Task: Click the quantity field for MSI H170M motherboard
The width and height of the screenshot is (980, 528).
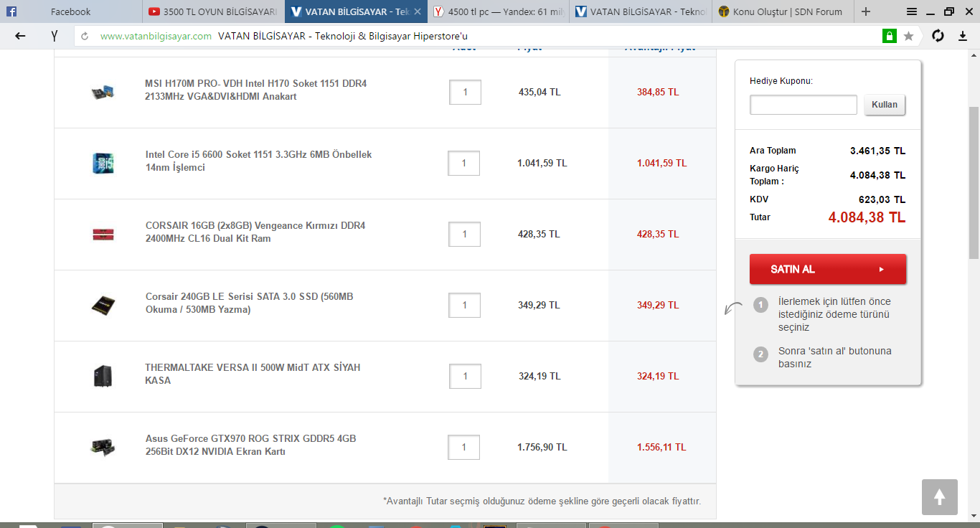Action: click(x=465, y=92)
